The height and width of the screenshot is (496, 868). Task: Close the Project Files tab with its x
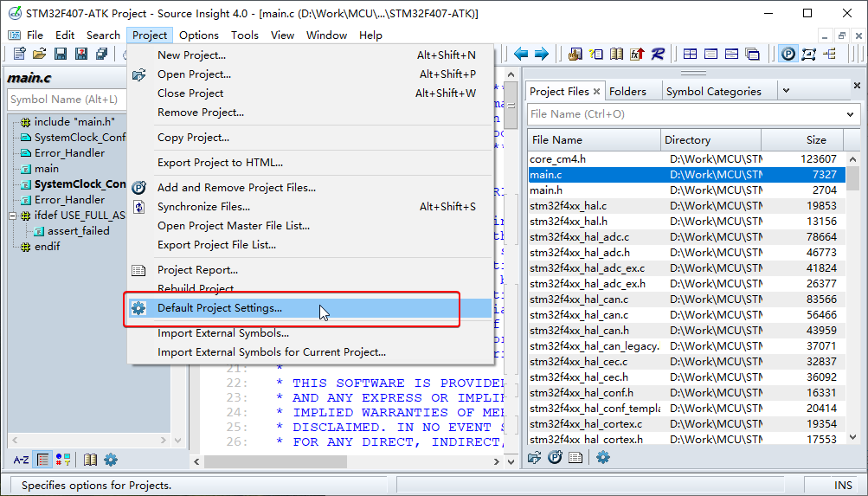point(596,92)
